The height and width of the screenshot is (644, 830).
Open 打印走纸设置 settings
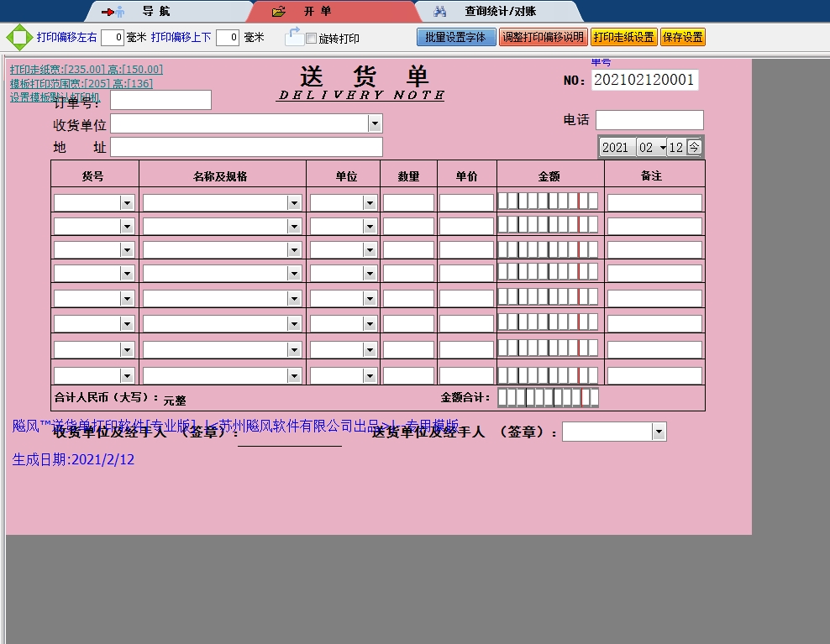[x=623, y=37]
